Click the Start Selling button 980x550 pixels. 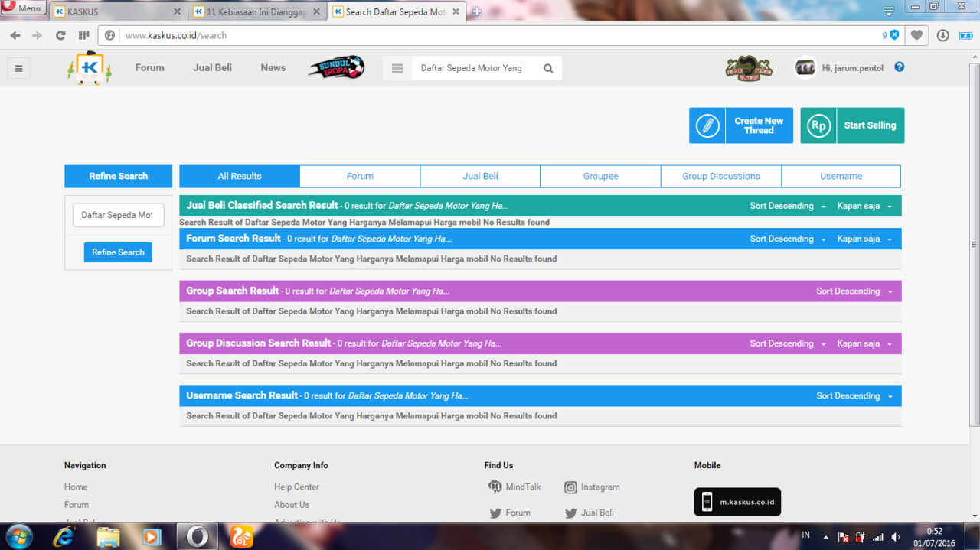pyautogui.click(x=852, y=125)
